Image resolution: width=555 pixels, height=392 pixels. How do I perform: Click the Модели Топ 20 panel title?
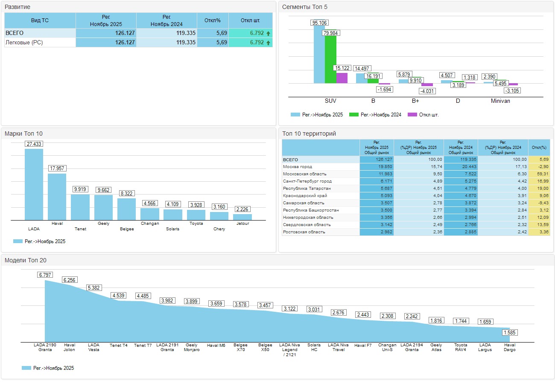22,260
